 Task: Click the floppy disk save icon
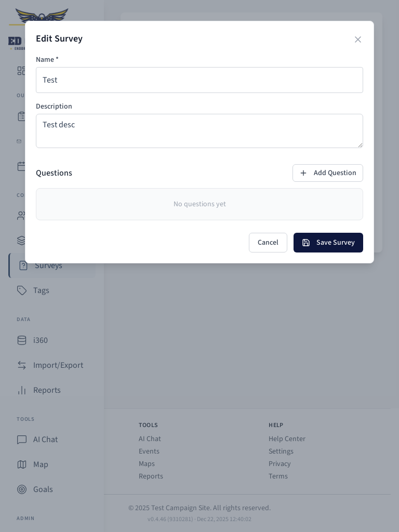coord(306,243)
